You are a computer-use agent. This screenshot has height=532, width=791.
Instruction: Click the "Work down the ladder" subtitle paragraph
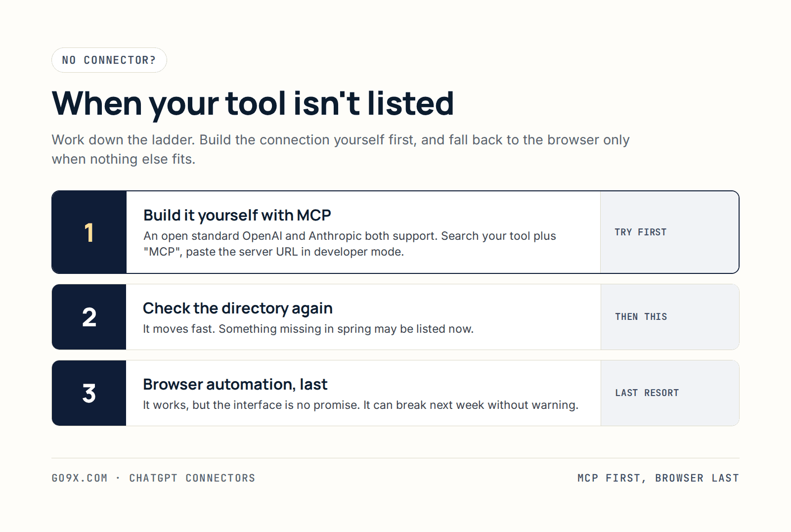341,149
